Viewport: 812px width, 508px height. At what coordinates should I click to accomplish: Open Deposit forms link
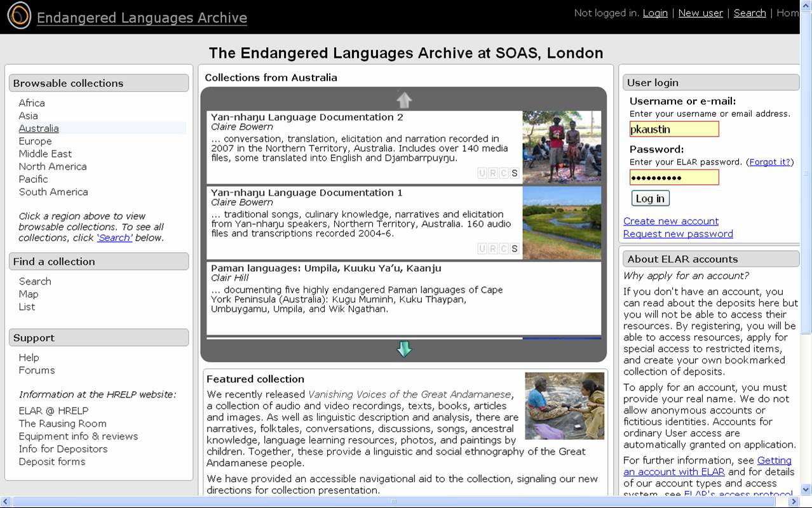pyautogui.click(x=52, y=462)
